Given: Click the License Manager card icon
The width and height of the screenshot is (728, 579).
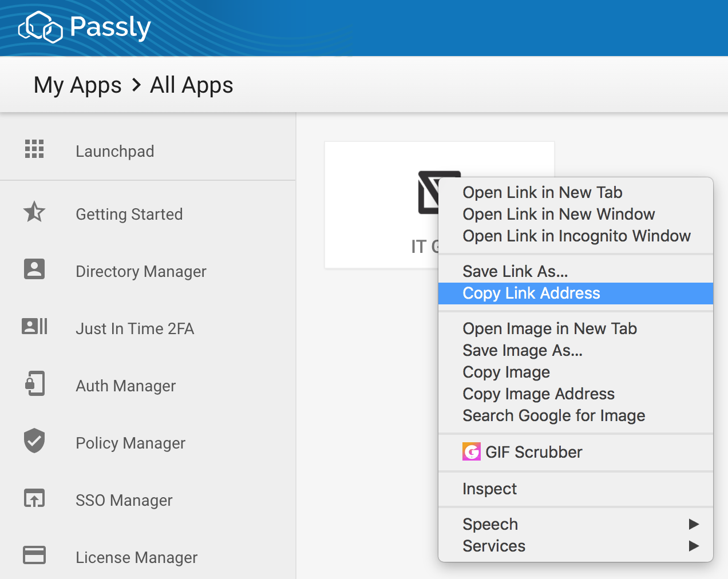Looking at the screenshot, I should [34, 555].
